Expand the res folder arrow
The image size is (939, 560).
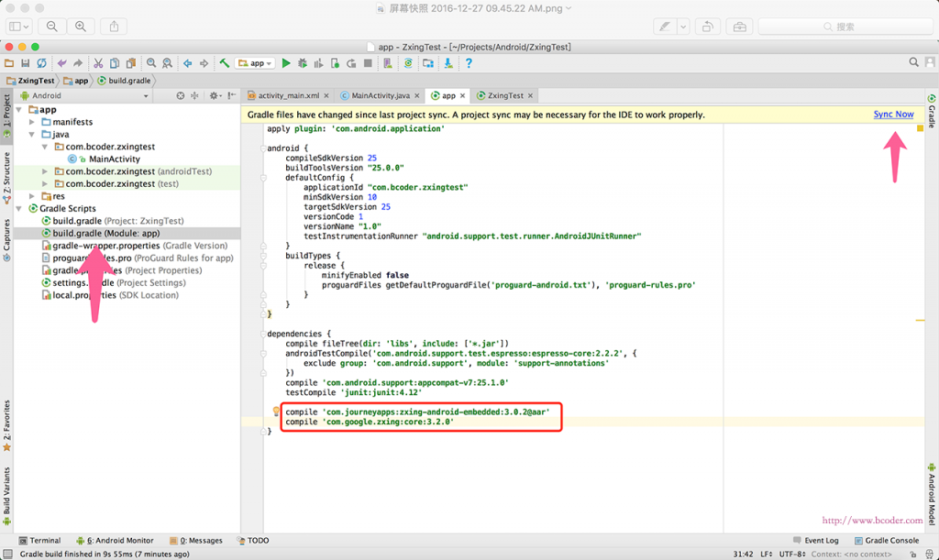click(x=33, y=196)
